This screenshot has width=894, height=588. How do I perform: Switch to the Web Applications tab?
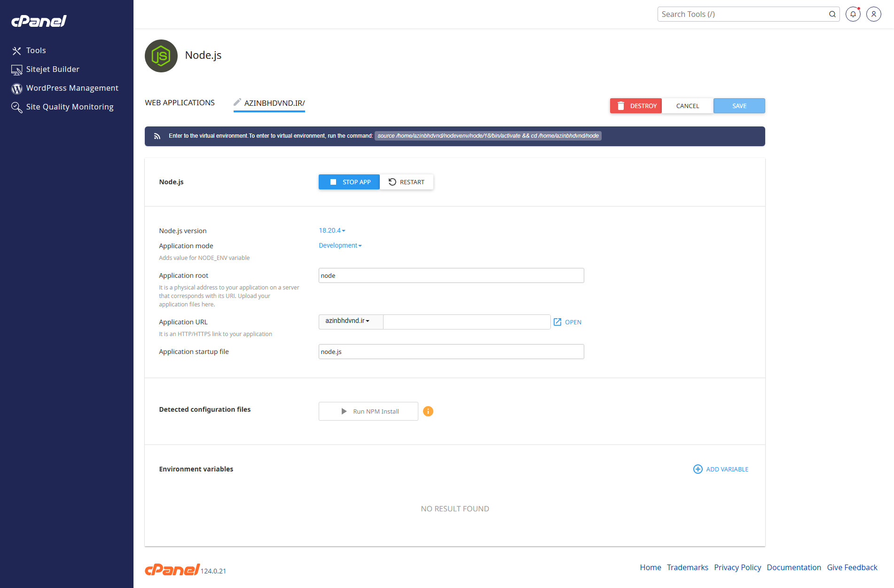pos(180,102)
